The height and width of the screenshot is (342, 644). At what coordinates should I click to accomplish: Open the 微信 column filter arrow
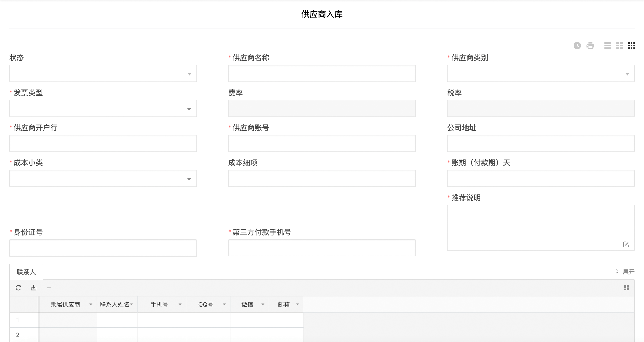pos(263,304)
